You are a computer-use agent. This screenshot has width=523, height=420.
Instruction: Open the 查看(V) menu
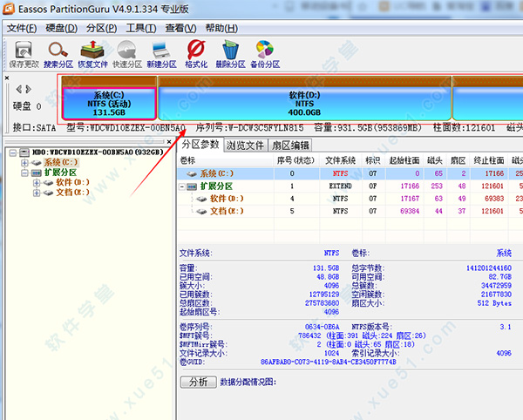click(x=180, y=29)
